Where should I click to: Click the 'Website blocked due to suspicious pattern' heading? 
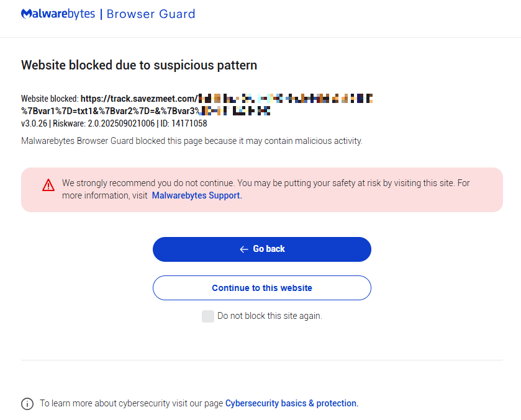pyautogui.click(x=139, y=65)
